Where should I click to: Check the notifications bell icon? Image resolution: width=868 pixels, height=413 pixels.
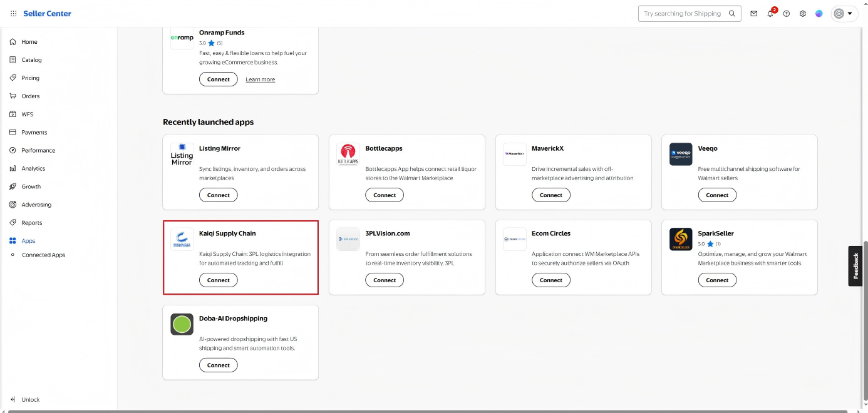coord(770,14)
